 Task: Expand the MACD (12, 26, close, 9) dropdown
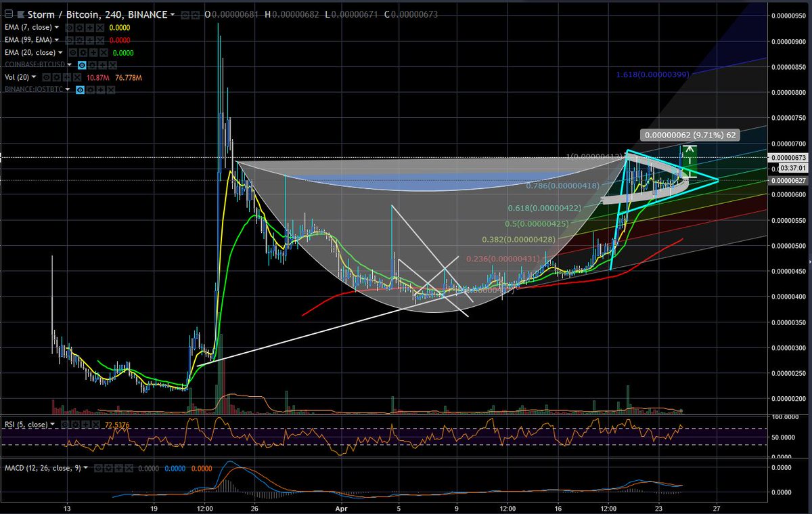86,467
